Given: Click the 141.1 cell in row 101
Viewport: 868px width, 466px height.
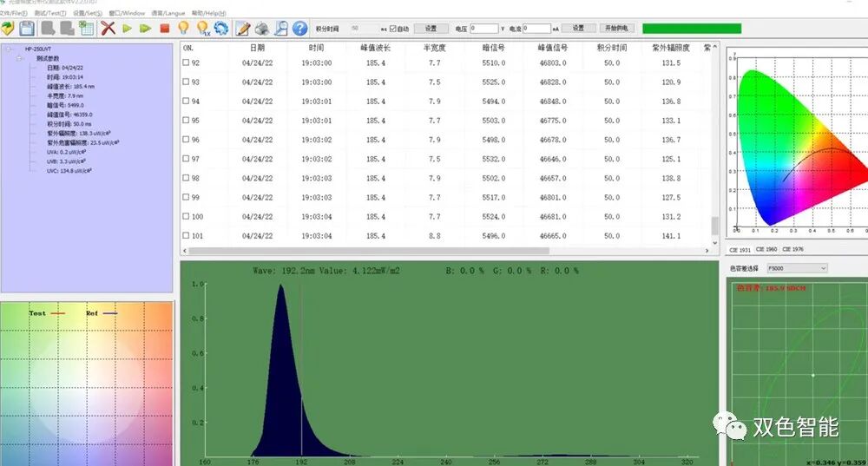Looking at the screenshot, I should pyautogui.click(x=671, y=236).
